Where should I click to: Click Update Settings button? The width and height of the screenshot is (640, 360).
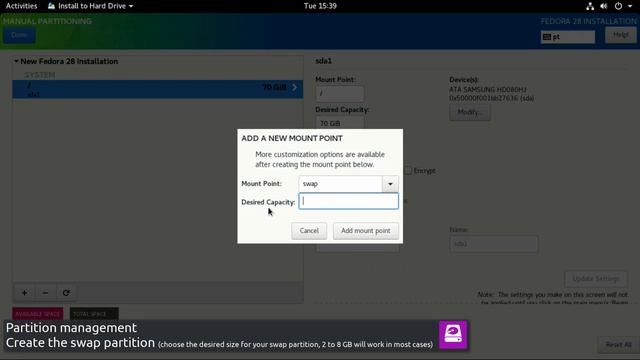coord(596,279)
